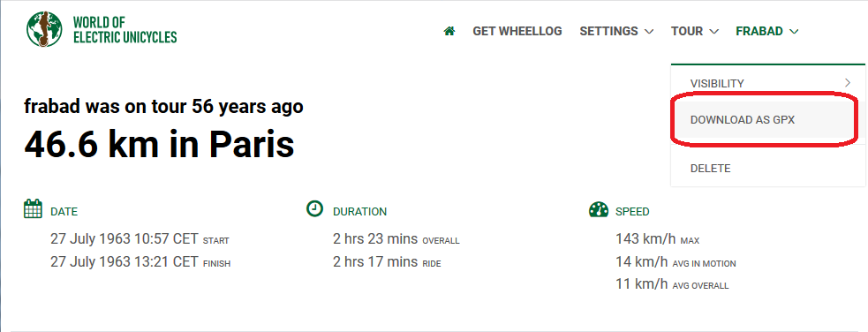The height and width of the screenshot is (332, 868).
Task: Click the calendar icon next to DATE
Action: pos(34,209)
